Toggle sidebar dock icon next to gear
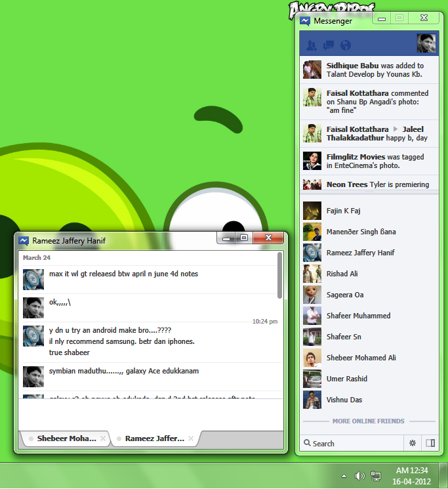The width and height of the screenshot is (448, 489). point(430,443)
